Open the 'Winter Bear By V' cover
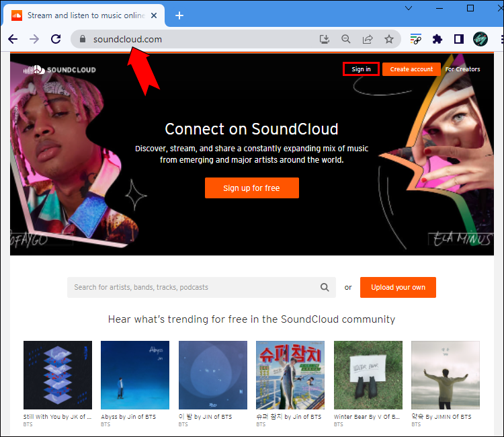Viewport: 504px width, 437px height. [368, 375]
